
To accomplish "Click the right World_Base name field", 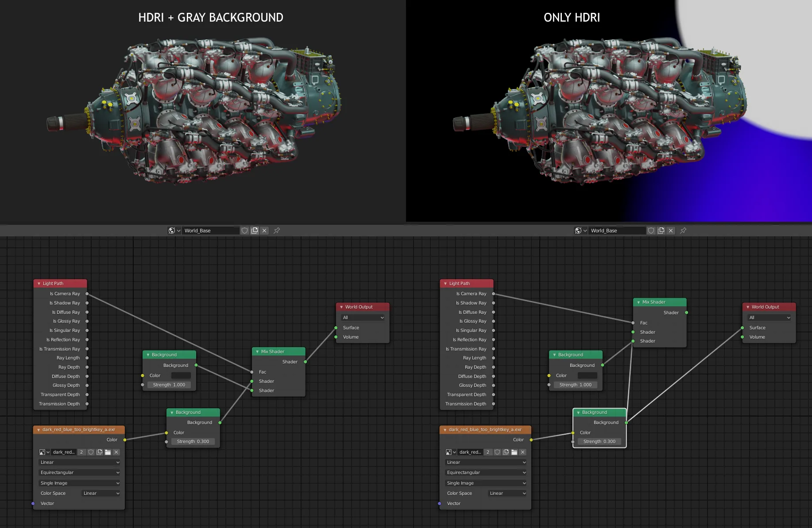I will click(617, 231).
